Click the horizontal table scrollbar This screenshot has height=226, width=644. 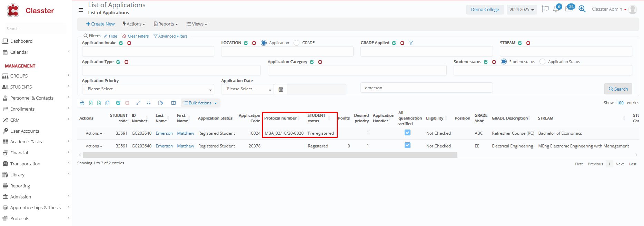click(270, 155)
